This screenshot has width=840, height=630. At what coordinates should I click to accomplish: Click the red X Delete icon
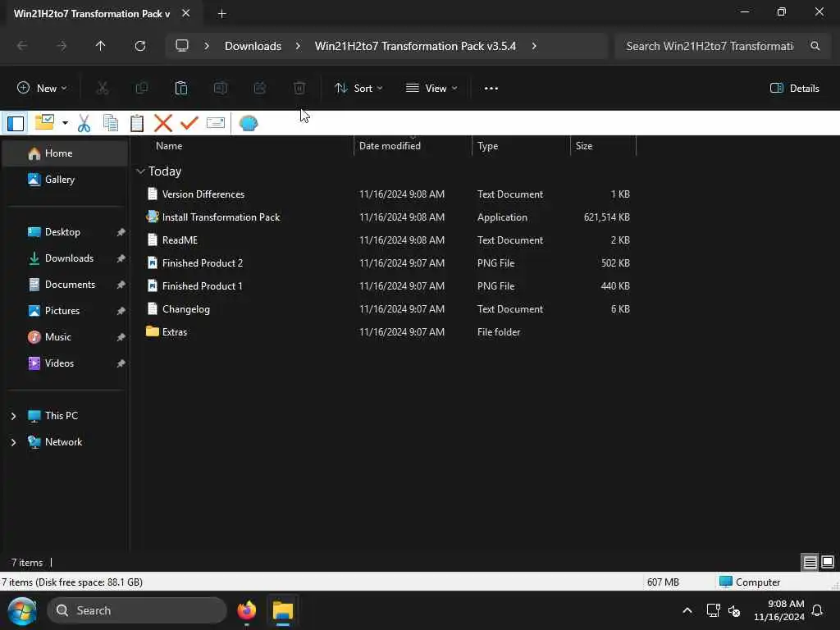(163, 123)
